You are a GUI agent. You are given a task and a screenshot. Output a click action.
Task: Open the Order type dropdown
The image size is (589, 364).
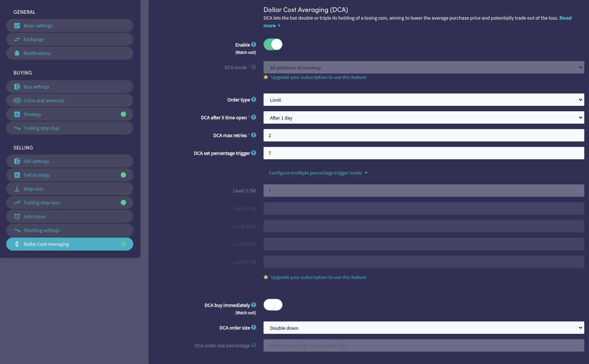(423, 100)
